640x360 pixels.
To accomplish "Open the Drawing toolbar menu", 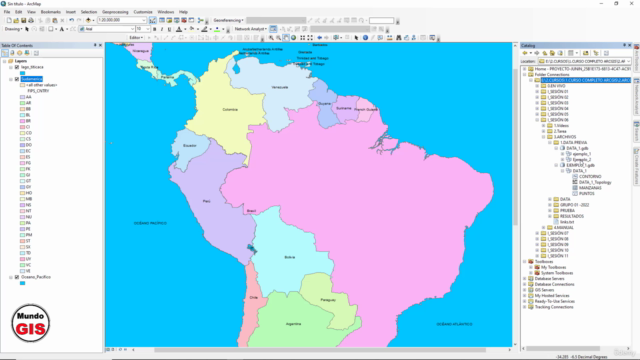I will pos(13,29).
